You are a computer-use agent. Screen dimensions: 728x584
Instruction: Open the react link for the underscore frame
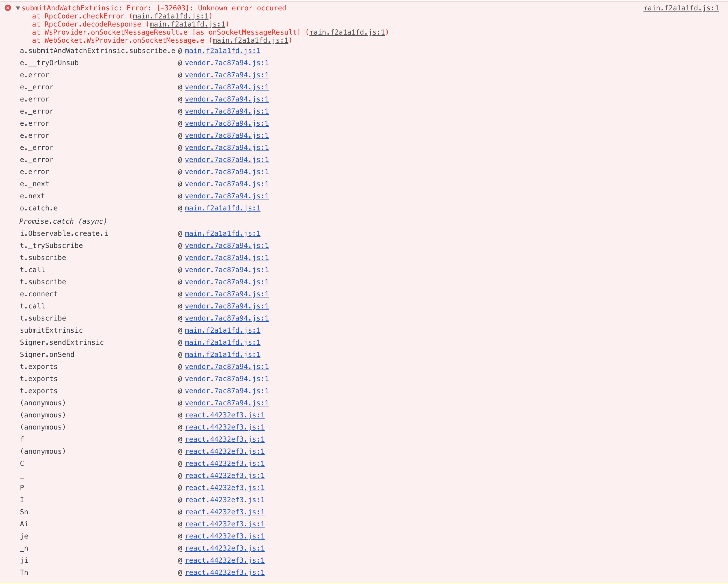225,476
